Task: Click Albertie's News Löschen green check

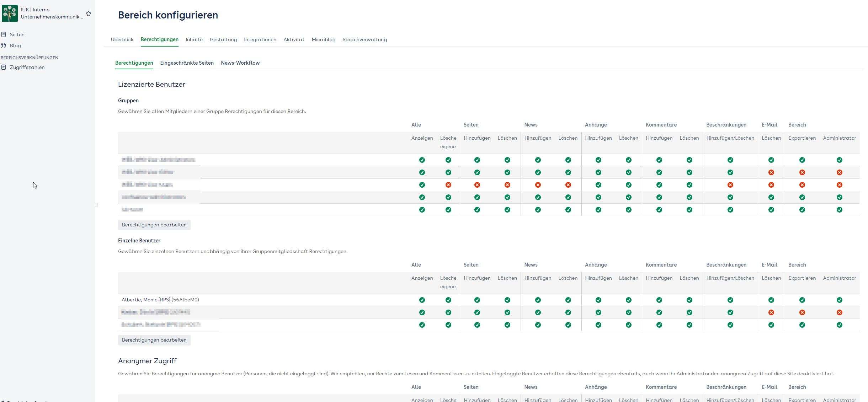Action: tap(568, 300)
